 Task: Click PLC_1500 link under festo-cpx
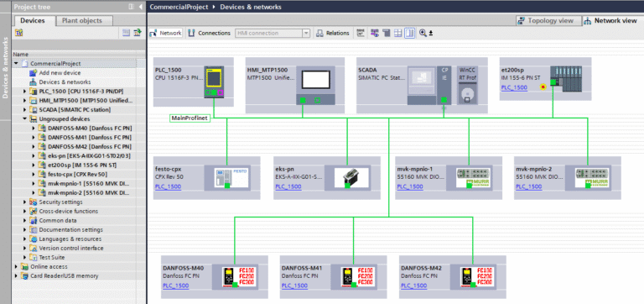tap(168, 186)
